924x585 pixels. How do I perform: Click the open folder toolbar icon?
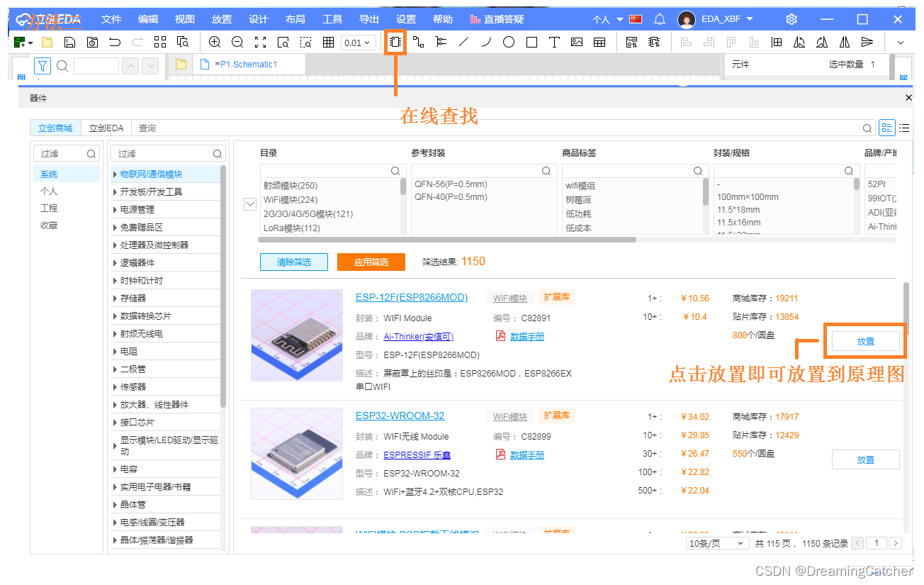[x=47, y=43]
